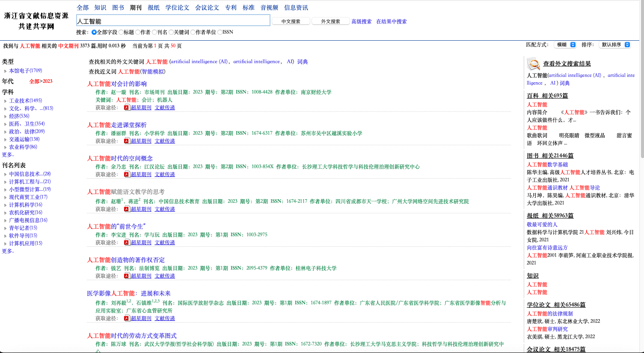This screenshot has height=353, width=644.
Task: Switch to the 会议论文 tab
Action: [x=207, y=8]
